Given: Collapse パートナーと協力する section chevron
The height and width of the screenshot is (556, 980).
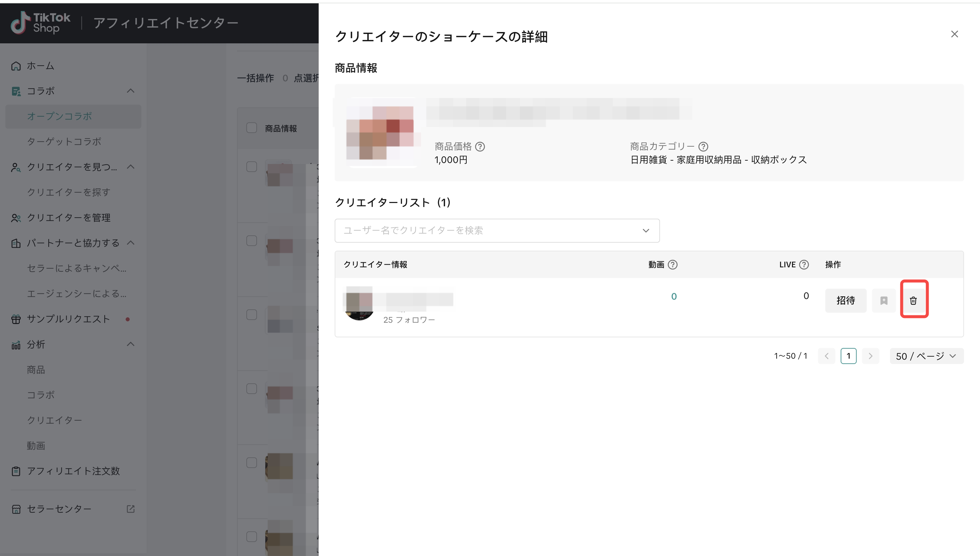Looking at the screenshot, I should pos(131,243).
